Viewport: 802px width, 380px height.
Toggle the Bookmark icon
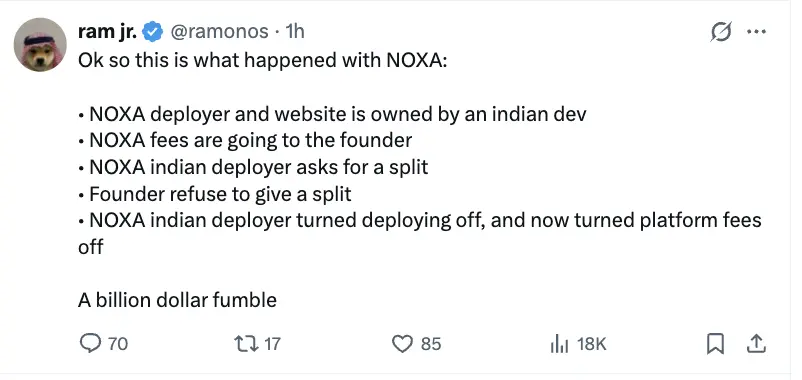[x=715, y=344]
